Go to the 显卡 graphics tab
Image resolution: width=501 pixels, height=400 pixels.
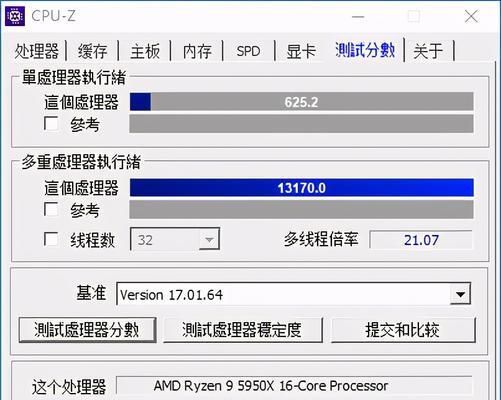301,51
